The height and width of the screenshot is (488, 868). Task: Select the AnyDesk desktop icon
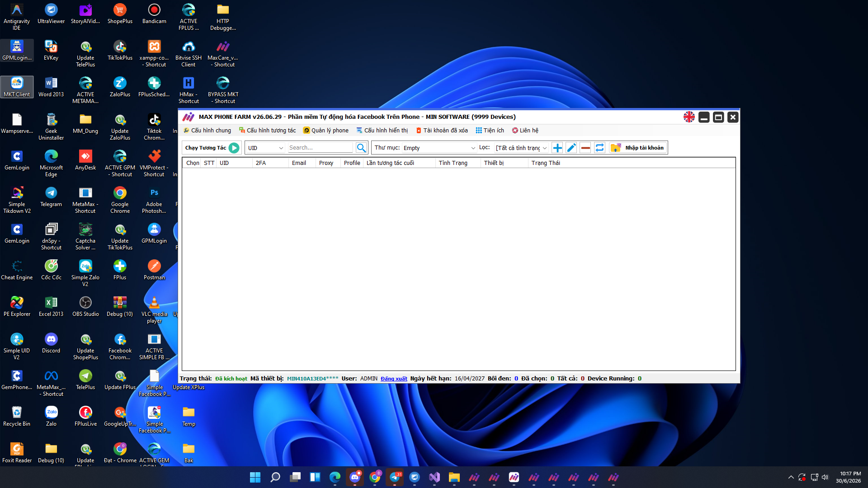pyautogui.click(x=85, y=160)
